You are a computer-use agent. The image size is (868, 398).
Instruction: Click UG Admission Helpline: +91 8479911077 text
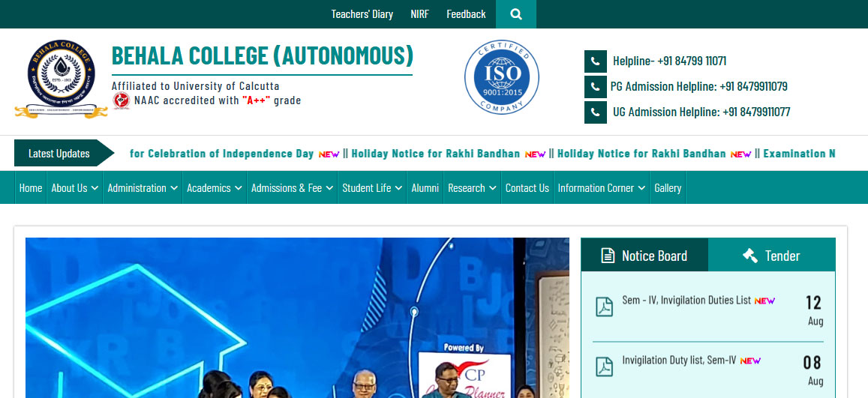701,112
